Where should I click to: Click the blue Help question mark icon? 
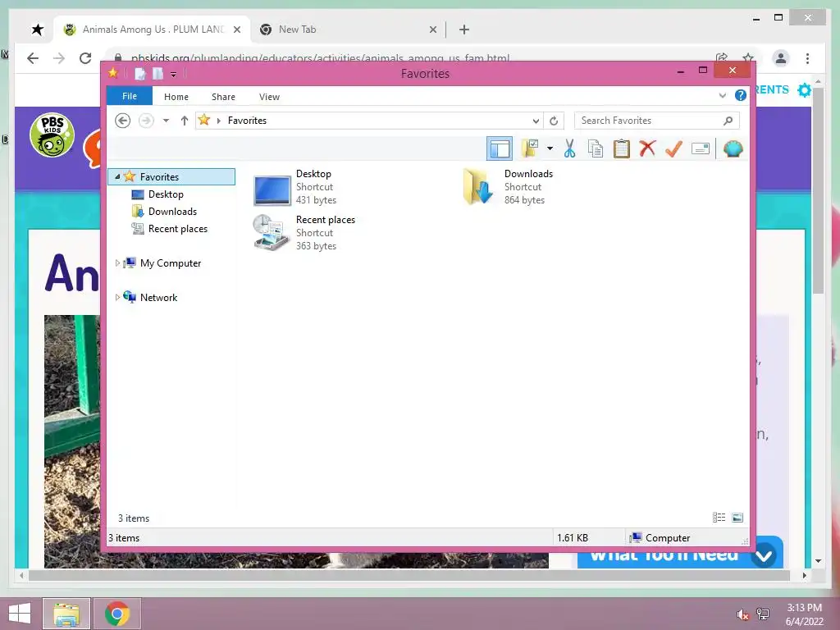coord(741,95)
